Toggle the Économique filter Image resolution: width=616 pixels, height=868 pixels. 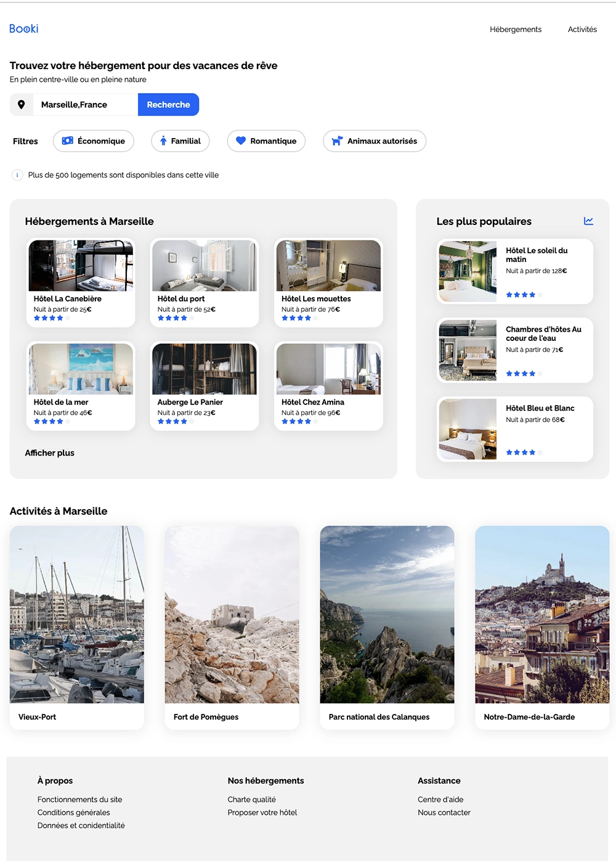(x=93, y=141)
